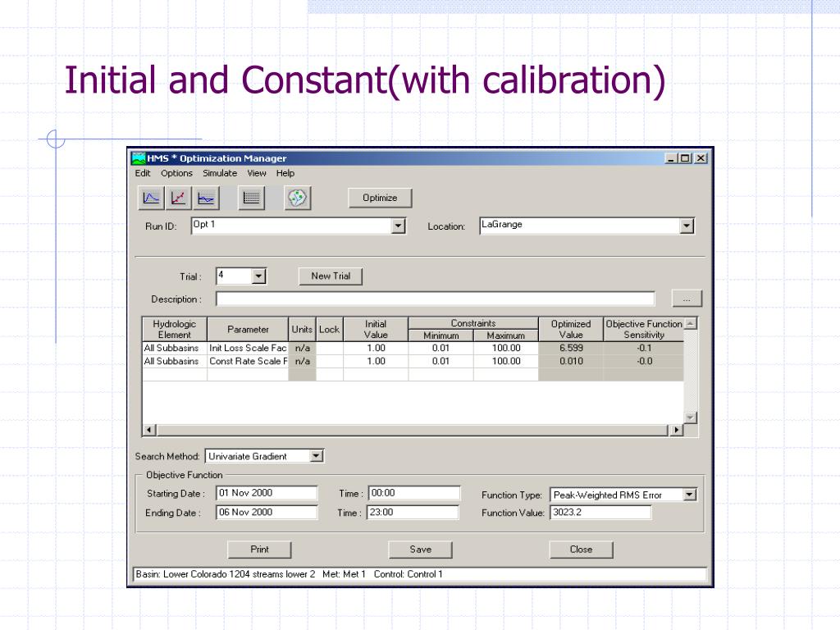
Task: Click the Parameter column header
Action: pos(248,330)
